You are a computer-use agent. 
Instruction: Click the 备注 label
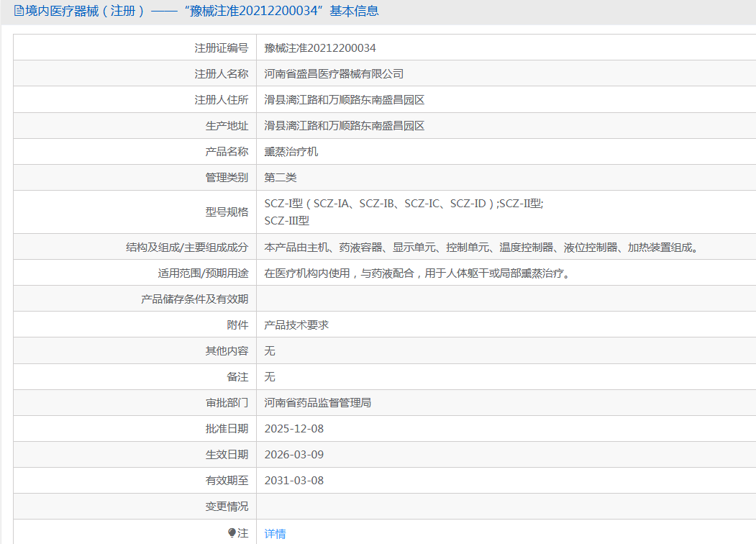tap(237, 376)
